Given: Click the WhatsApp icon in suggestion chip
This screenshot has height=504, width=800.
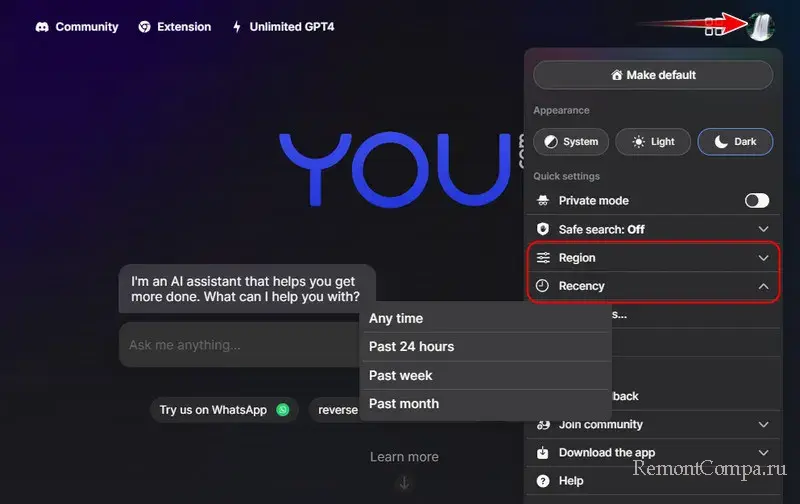Looking at the screenshot, I should [283, 410].
